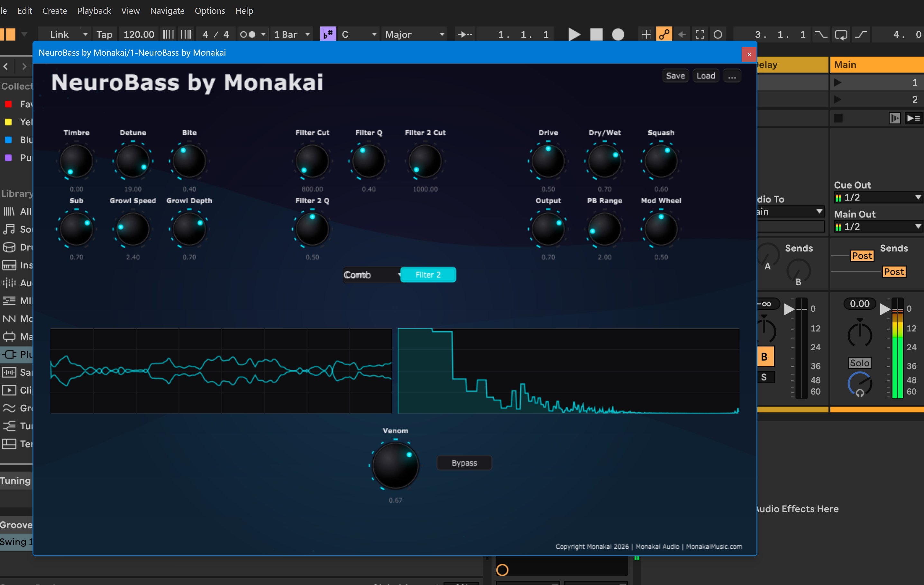Screen dimensions: 924x585
Task: Open the View menu
Action: point(130,11)
